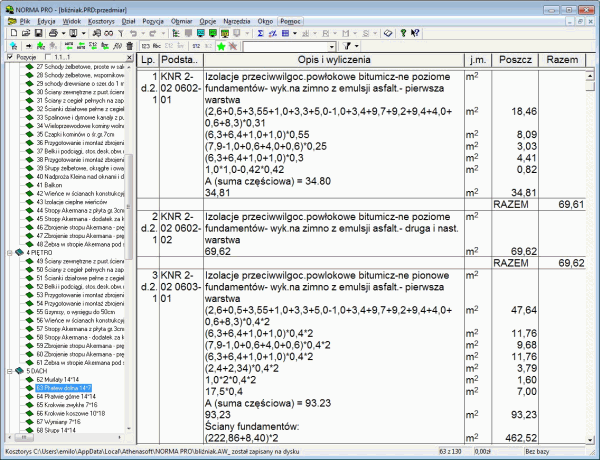Toggle the Pozycje checkbox
This screenshot has width=600, height=460.
pos(8,59)
